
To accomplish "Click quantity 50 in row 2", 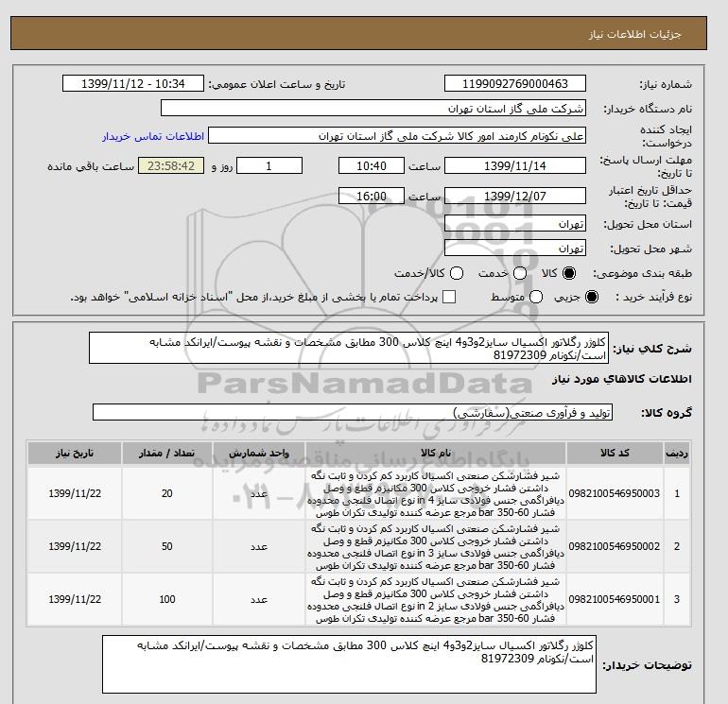I will [x=167, y=546].
